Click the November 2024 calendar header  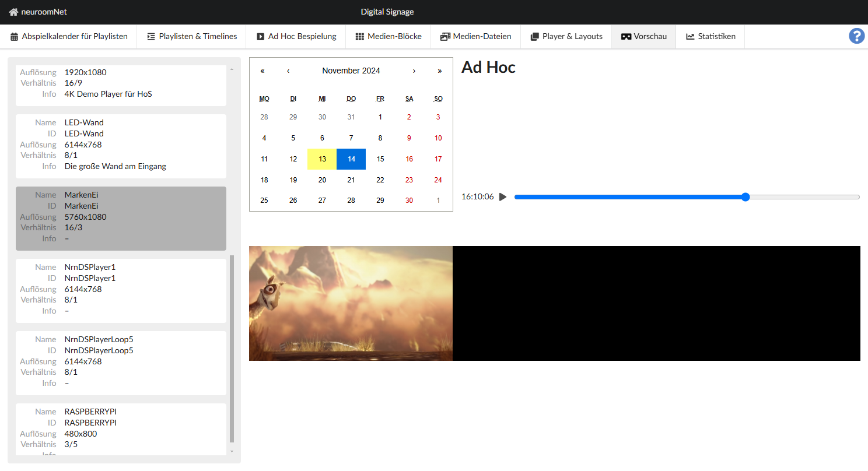(351, 71)
